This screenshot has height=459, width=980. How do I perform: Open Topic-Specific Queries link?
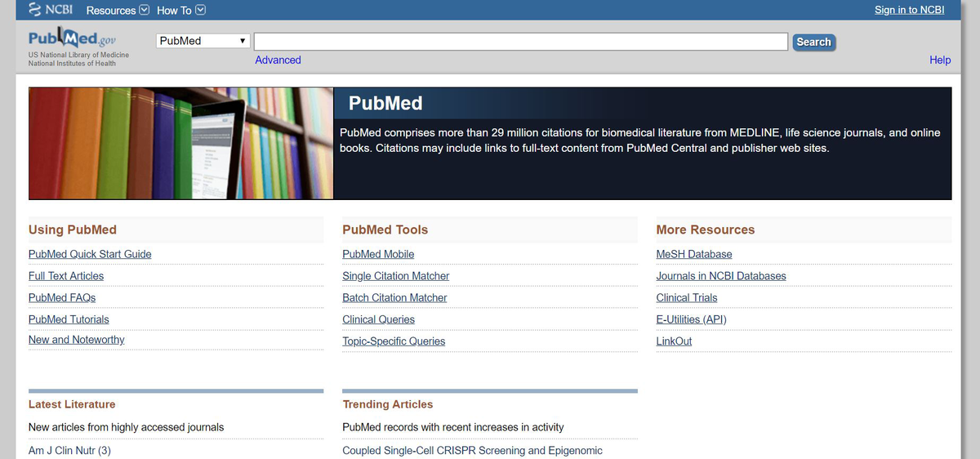pos(394,341)
